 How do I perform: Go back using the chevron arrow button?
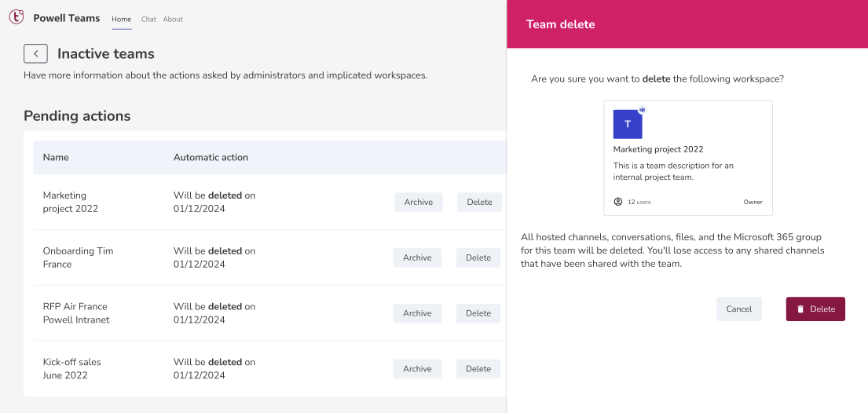(x=35, y=53)
